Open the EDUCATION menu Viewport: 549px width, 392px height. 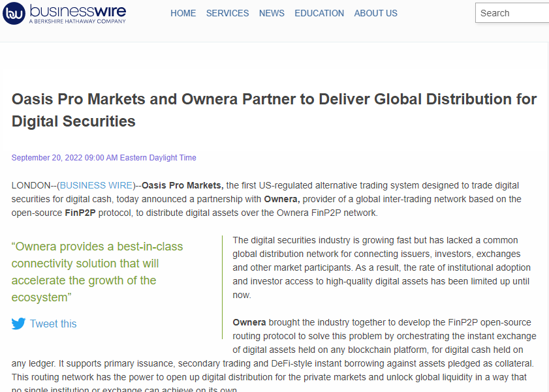pos(319,13)
